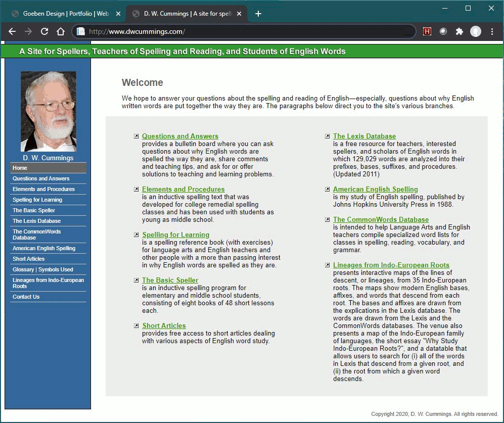Open the Extensions puzzle menu
The height and width of the screenshot is (423, 504).
tap(460, 31)
